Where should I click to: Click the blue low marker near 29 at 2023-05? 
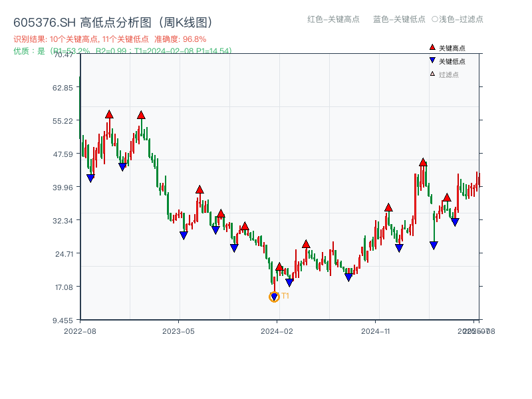[184, 235]
